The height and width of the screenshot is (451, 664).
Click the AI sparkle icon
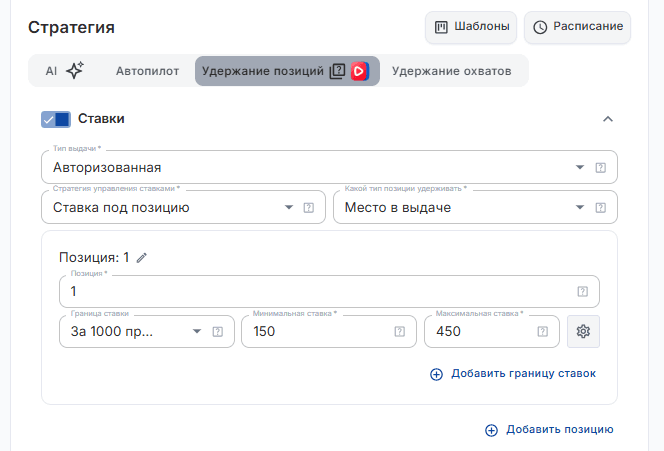pos(75,70)
